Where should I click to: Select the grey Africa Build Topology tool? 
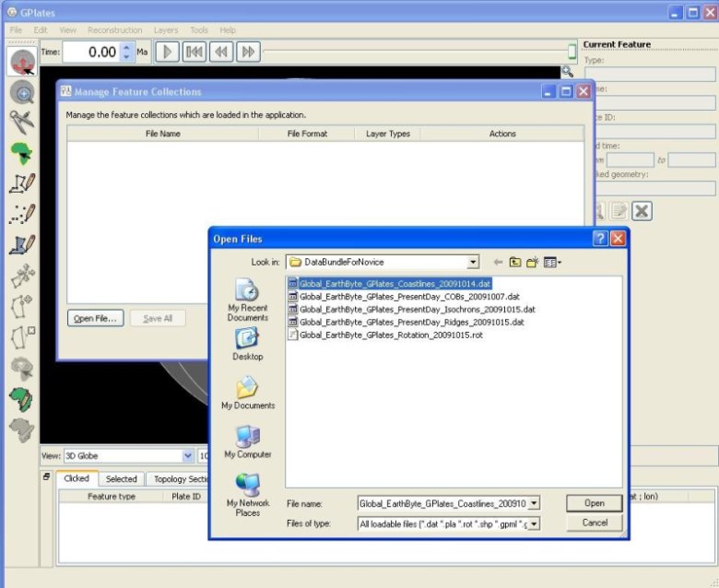tap(21, 429)
